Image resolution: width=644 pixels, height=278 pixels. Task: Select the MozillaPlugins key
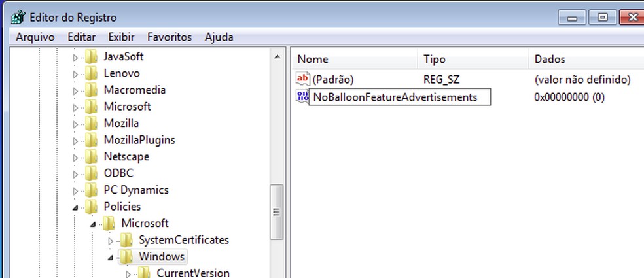[139, 139]
